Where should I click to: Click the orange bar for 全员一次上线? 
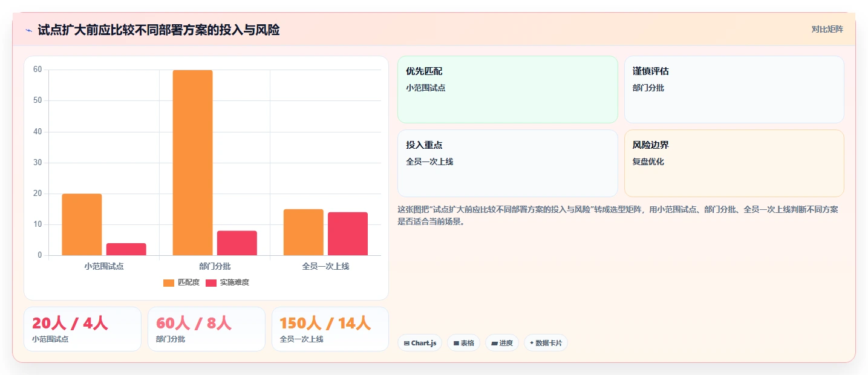(303, 232)
